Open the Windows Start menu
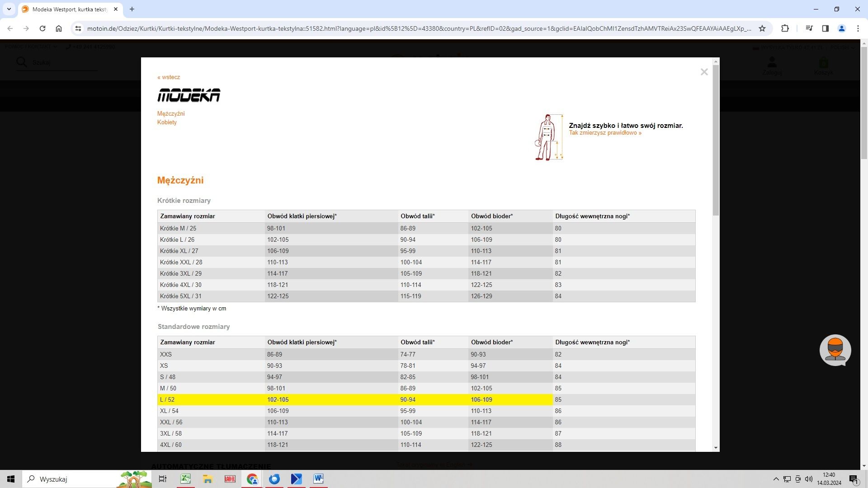 tap(11, 479)
